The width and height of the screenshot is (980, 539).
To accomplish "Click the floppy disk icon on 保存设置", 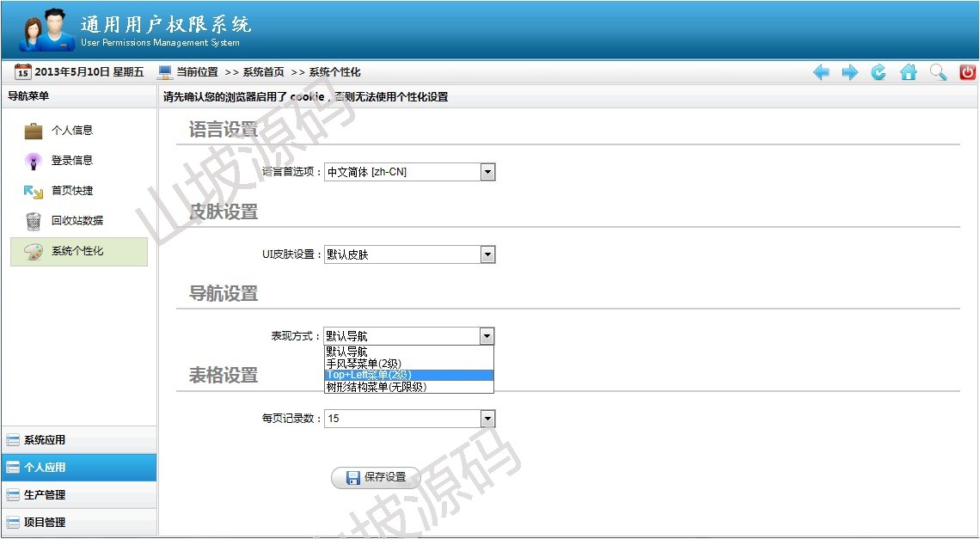I will coord(353,478).
